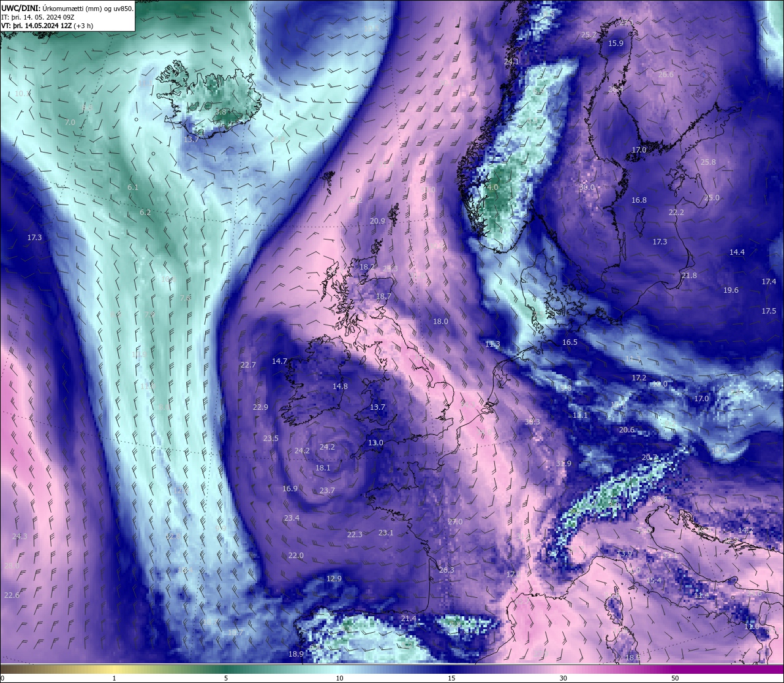Click the 27.0 value over France
The width and height of the screenshot is (784, 683).
click(455, 522)
